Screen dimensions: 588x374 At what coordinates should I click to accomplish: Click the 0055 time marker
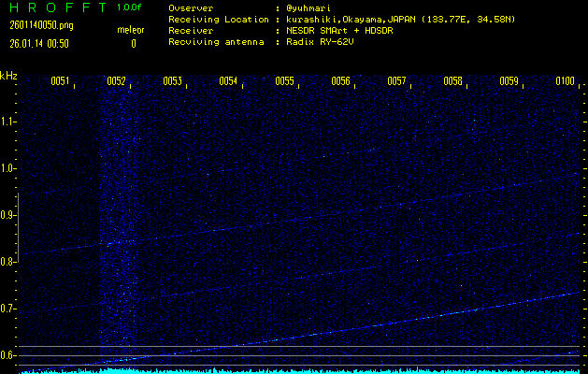coord(284,81)
